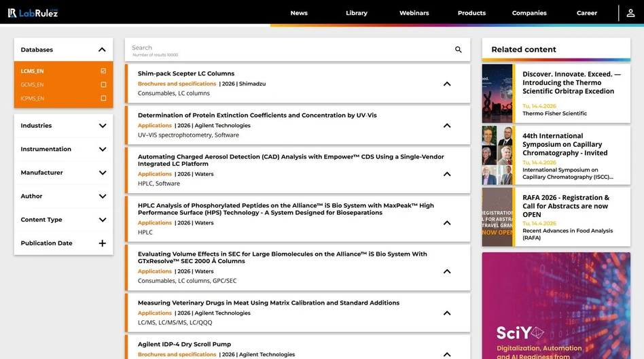Screen dimensions: 644x359
Task: Open RAFA 2026 Registration related article
Action: [x=566, y=206]
